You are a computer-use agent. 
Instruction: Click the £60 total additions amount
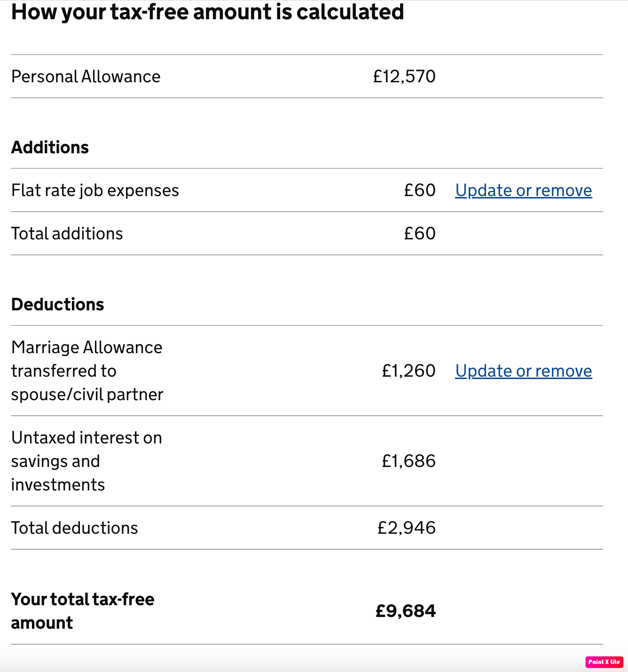pos(420,234)
